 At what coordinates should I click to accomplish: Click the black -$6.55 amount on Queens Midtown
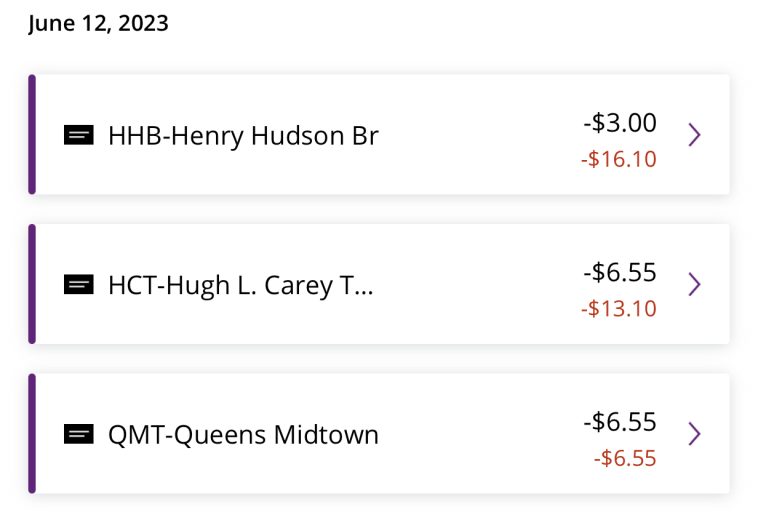pyautogui.click(x=620, y=421)
